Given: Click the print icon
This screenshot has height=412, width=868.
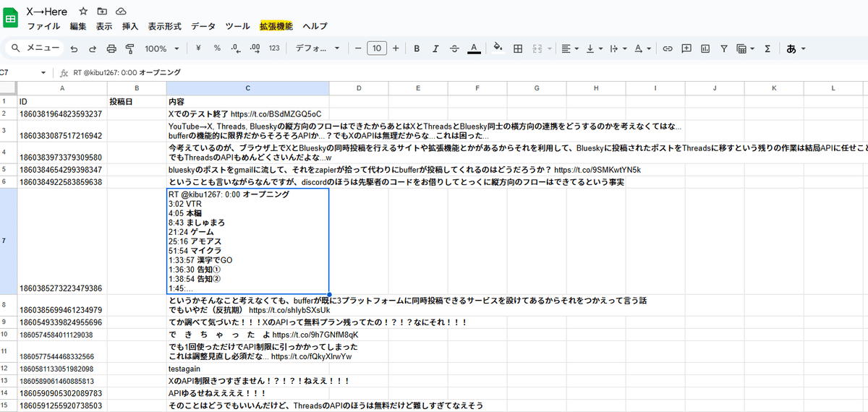Looking at the screenshot, I should (111, 48).
